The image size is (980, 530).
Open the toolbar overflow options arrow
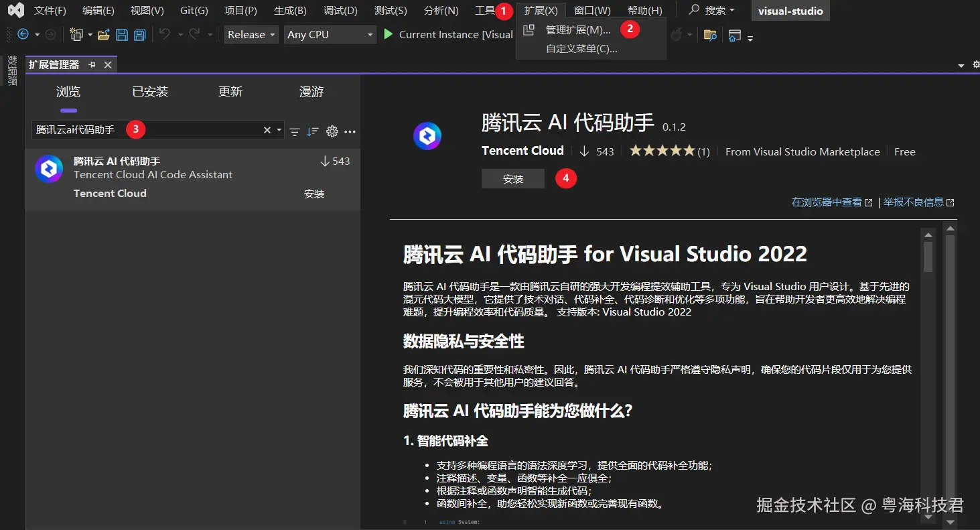coord(750,38)
